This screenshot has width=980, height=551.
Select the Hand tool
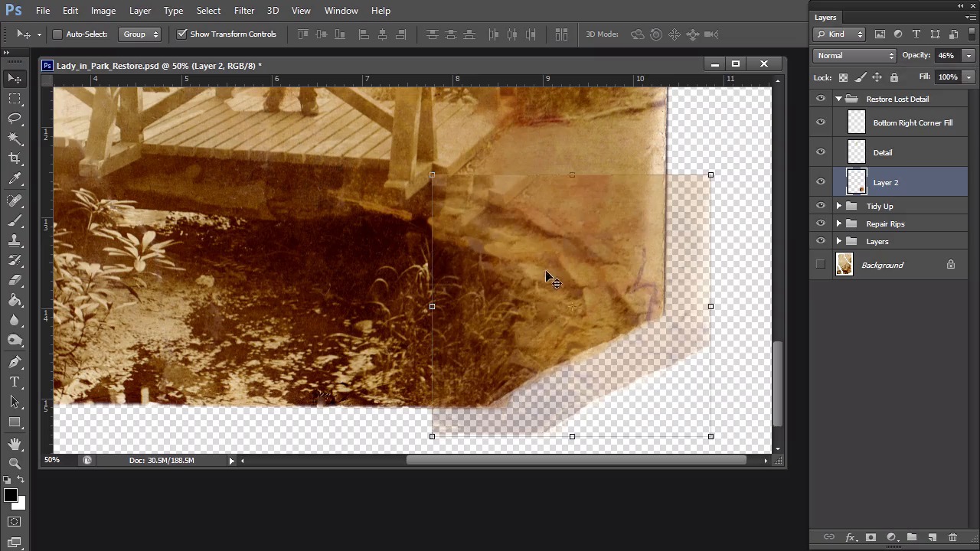pyautogui.click(x=15, y=444)
